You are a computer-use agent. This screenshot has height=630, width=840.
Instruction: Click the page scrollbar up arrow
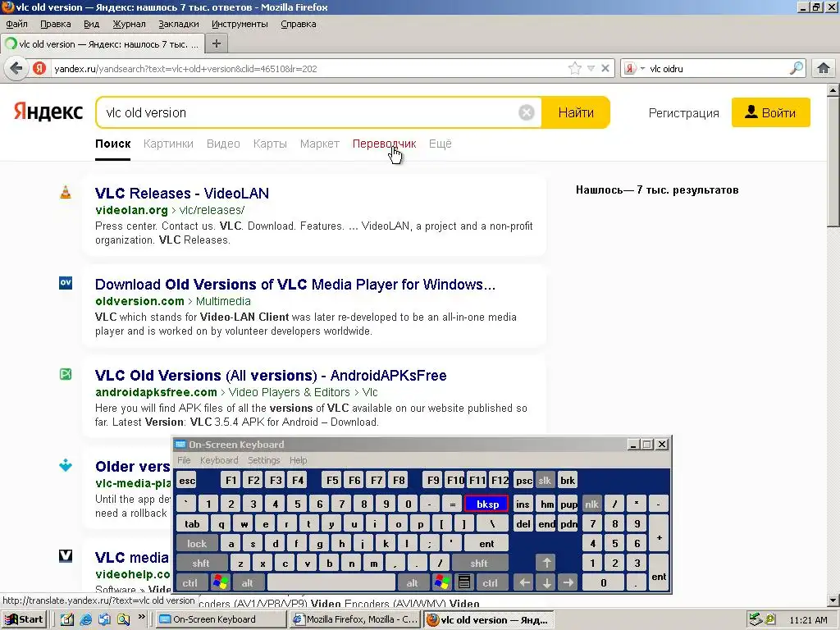(x=833, y=90)
